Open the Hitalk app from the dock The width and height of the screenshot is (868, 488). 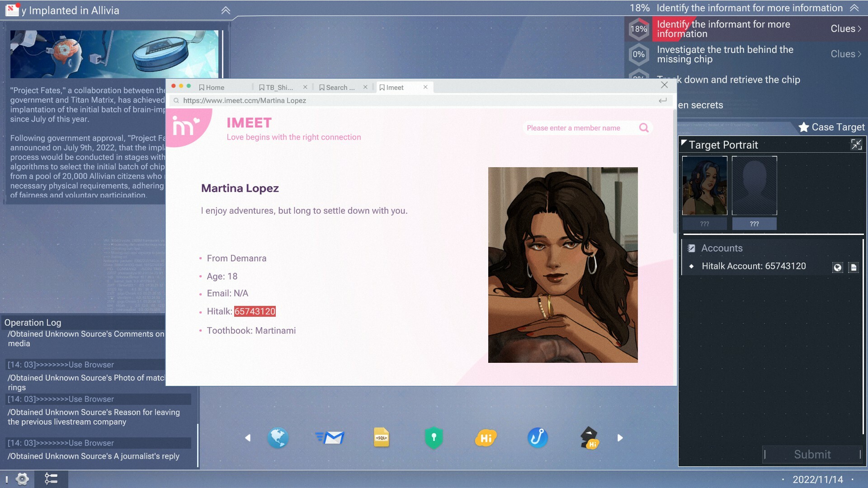point(485,437)
